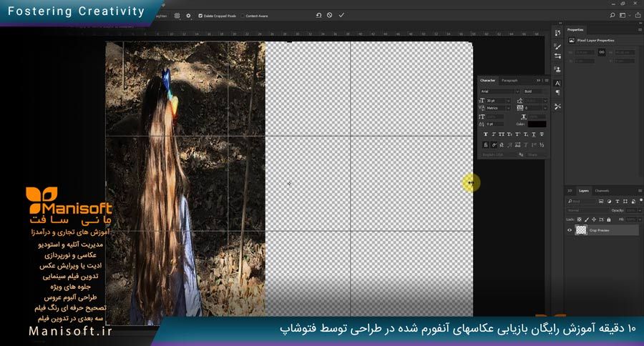Screen dimensions: 644x346
Task: Open the layer Opacity dropdown arrow
Action: pyautogui.click(x=640, y=211)
